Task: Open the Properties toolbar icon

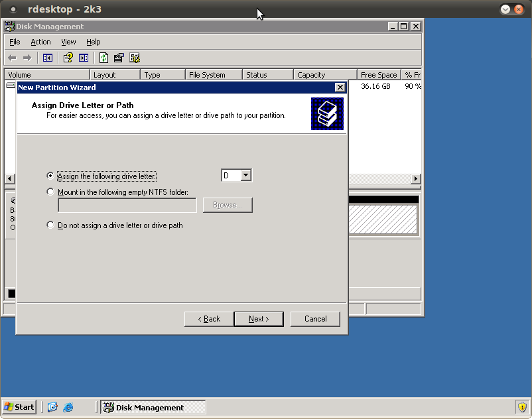Action: [119, 58]
